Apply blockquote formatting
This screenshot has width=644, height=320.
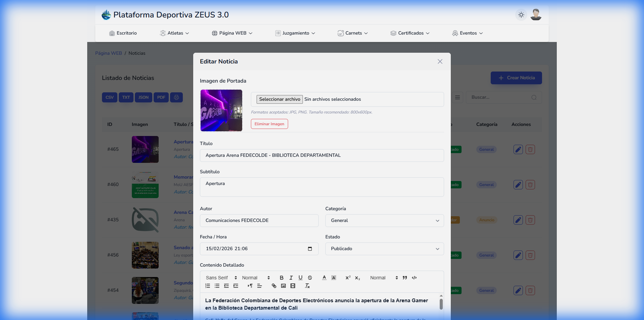click(405, 278)
